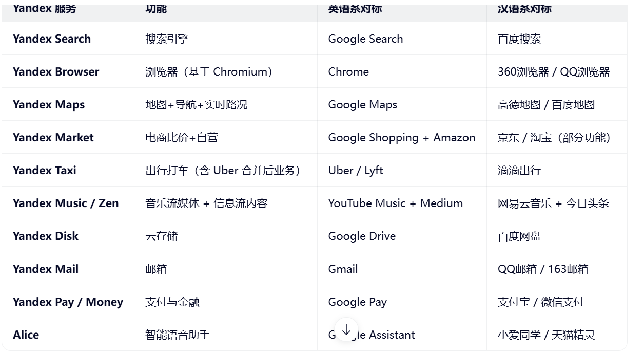The width and height of the screenshot is (644, 352).
Task: Click the Google Shopping + Amazon cell
Action: (402, 138)
